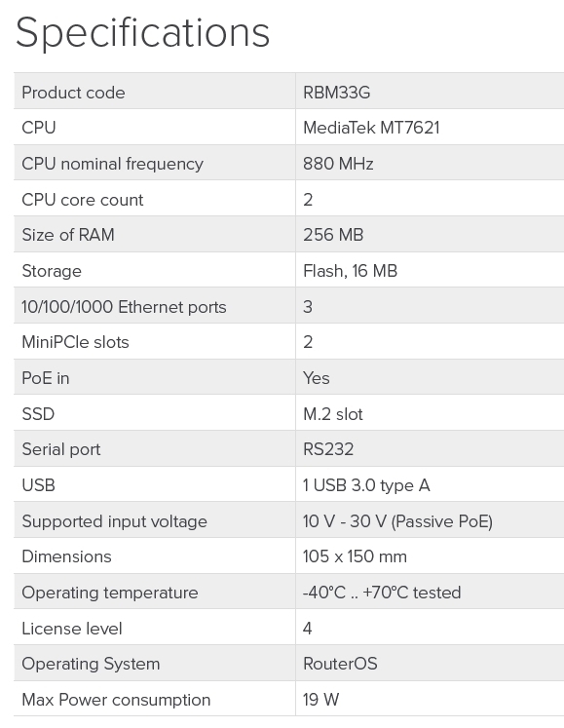The width and height of the screenshot is (564, 728).
Task: Select the License level row label
Action: point(72,629)
